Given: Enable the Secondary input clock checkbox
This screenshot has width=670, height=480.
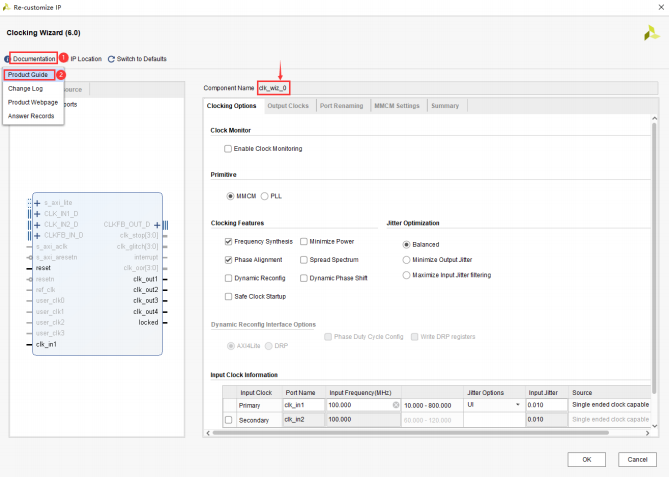Looking at the screenshot, I should 229,420.
